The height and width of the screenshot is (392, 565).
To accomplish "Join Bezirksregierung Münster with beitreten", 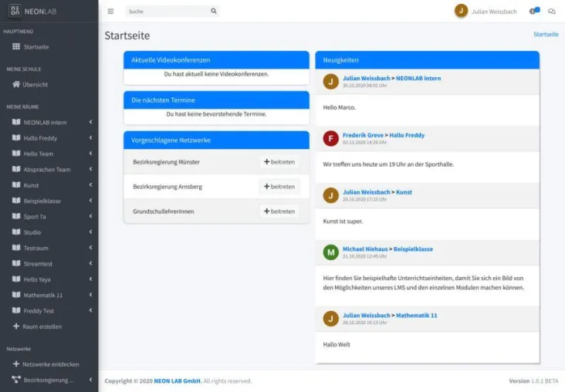I will [x=279, y=162].
